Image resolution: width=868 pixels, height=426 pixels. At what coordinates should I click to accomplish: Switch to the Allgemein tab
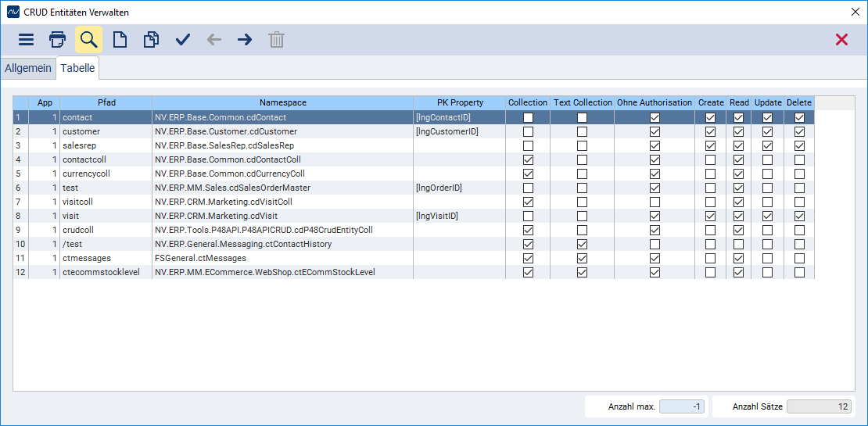click(x=28, y=69)
